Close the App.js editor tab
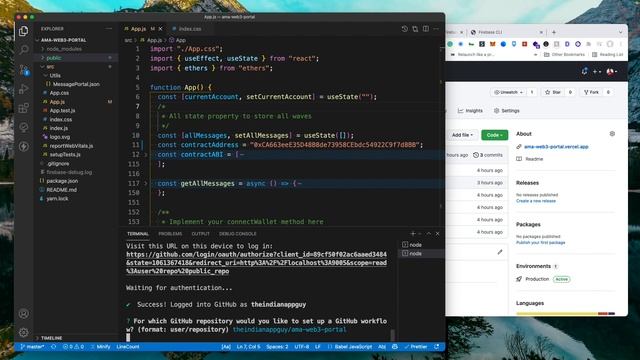The width and height of the screenshot is (640, 360). coord(160,29)
